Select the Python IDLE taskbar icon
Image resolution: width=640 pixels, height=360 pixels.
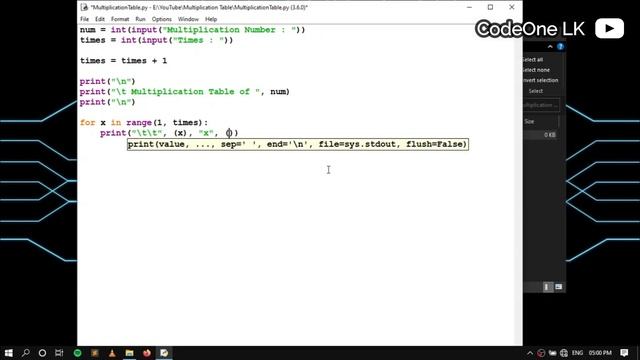(164, 353)
